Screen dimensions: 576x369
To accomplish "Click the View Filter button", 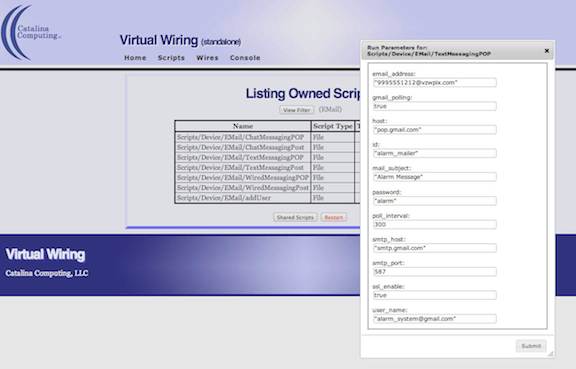I will tap(296, 110).
